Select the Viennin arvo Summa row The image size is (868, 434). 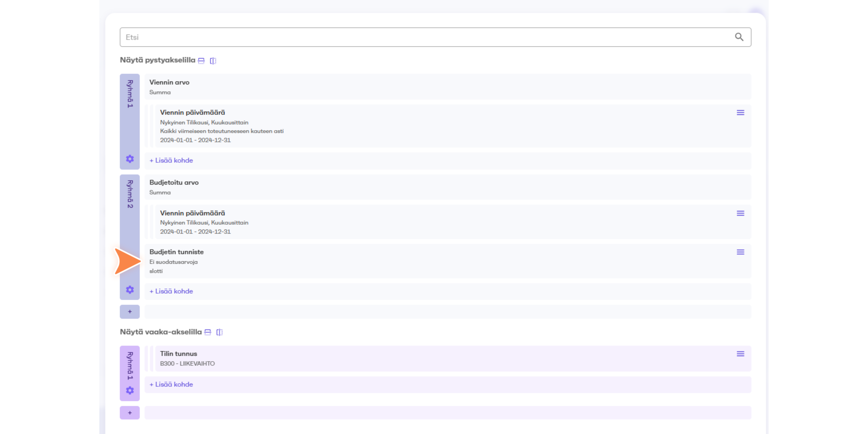click(448, 87)
